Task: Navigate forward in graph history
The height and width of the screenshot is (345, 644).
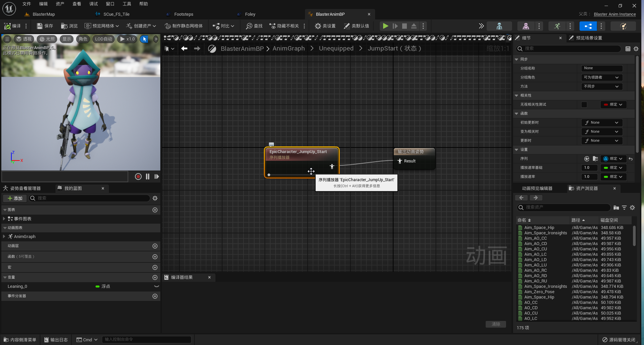Action: (x=197, y=48)
